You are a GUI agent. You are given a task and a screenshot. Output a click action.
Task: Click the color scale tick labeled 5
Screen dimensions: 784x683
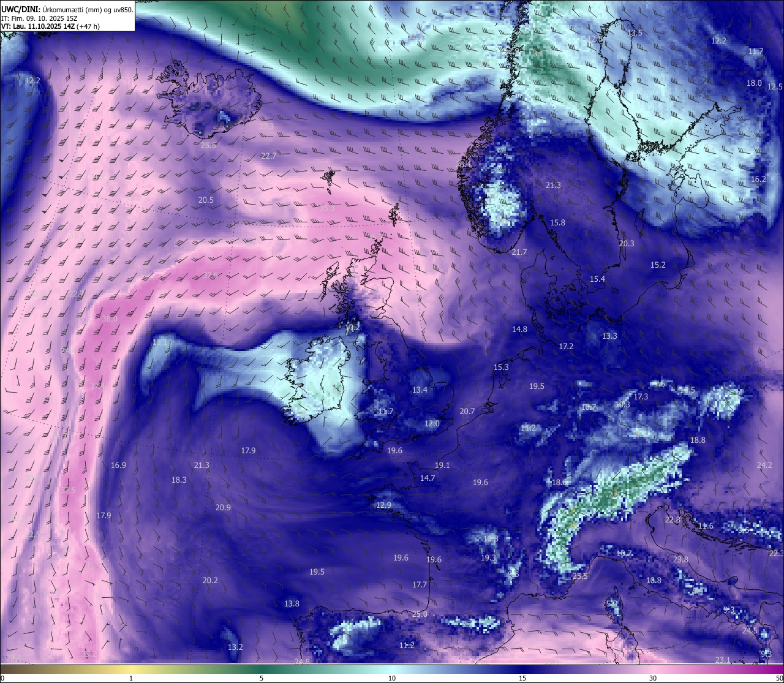(x=262, y=678)
